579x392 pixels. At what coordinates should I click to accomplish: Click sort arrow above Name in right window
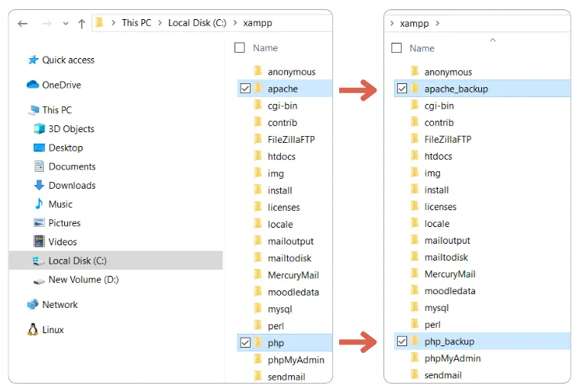[493, 40]
